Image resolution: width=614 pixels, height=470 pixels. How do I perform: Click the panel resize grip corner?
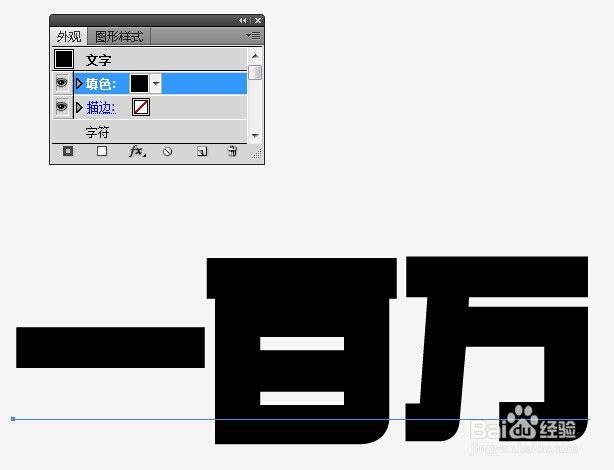257,154
